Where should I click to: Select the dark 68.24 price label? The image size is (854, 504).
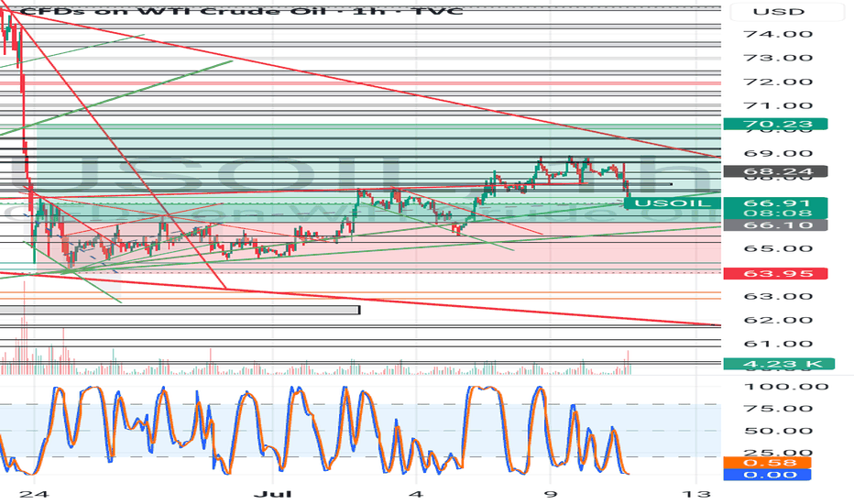(775, 171)
